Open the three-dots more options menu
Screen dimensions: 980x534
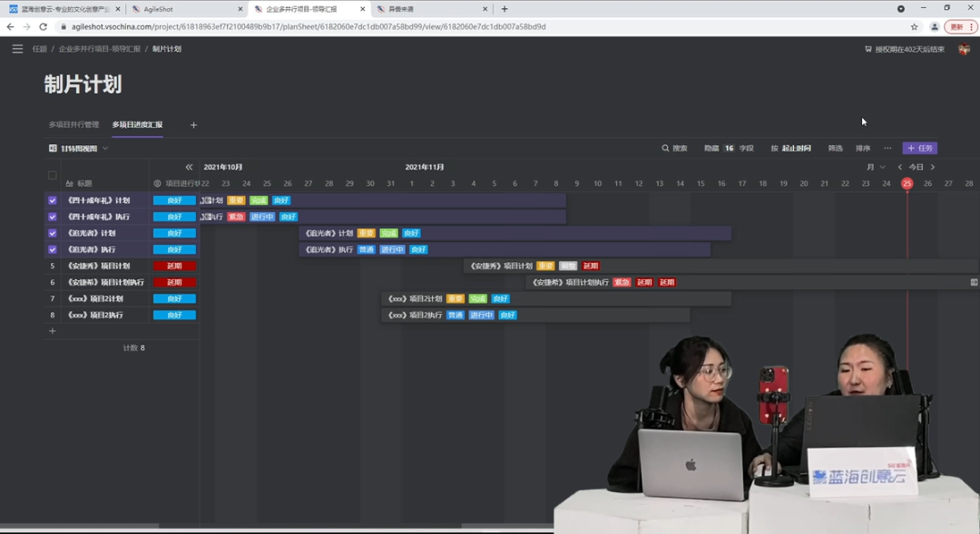(887, 148)
